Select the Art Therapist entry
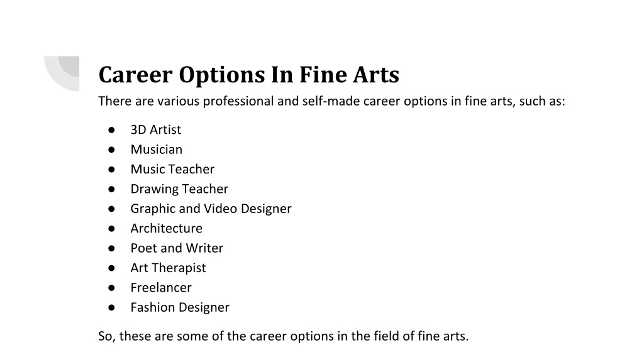 click(x=168, y=268)
